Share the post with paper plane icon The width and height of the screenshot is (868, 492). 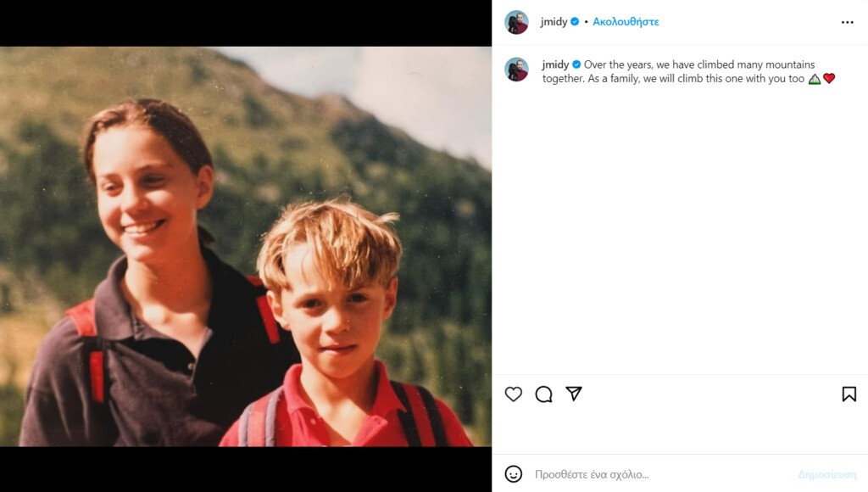[574, 394]
